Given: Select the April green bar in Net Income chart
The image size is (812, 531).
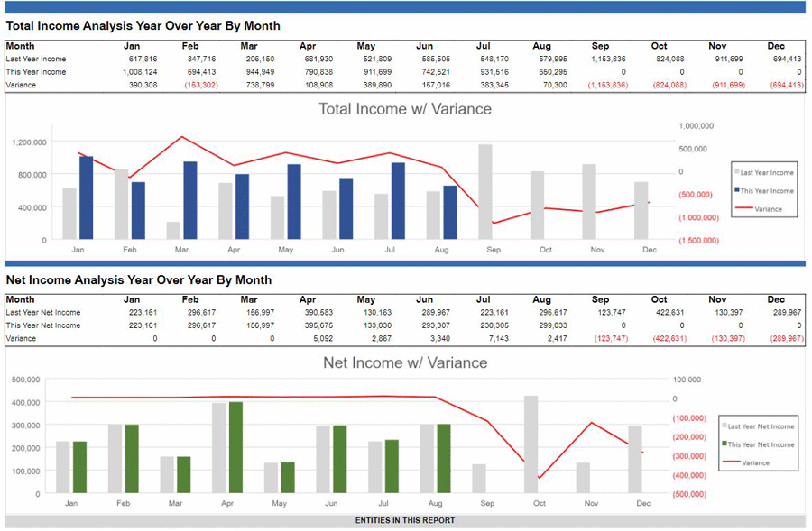Looking at the screenshot, I should (235, 447).
